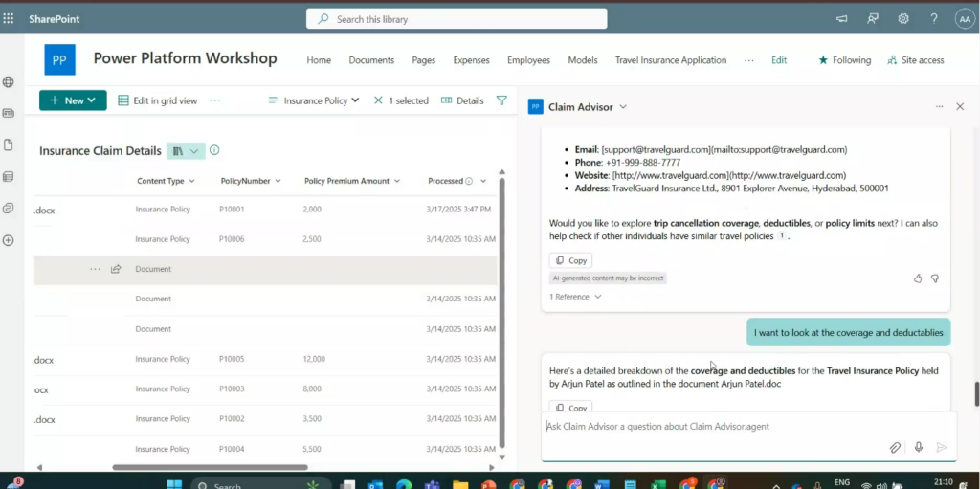Open the Content Type column dropdown
This screenshot has width=980, height=489.
coord(191,181)
